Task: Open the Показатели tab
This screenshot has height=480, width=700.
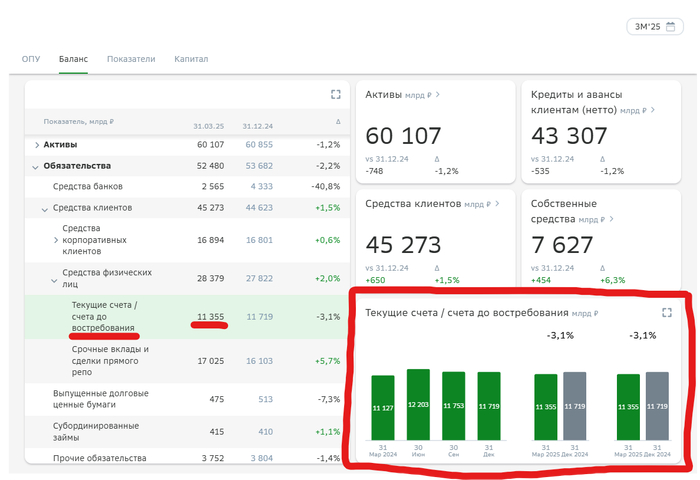Action: click(131, 59)
